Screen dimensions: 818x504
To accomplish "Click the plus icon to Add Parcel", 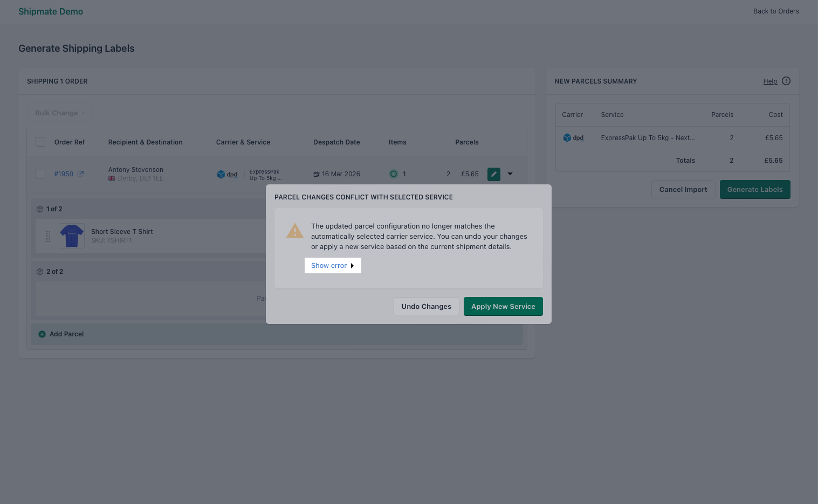I will point(42,334).
